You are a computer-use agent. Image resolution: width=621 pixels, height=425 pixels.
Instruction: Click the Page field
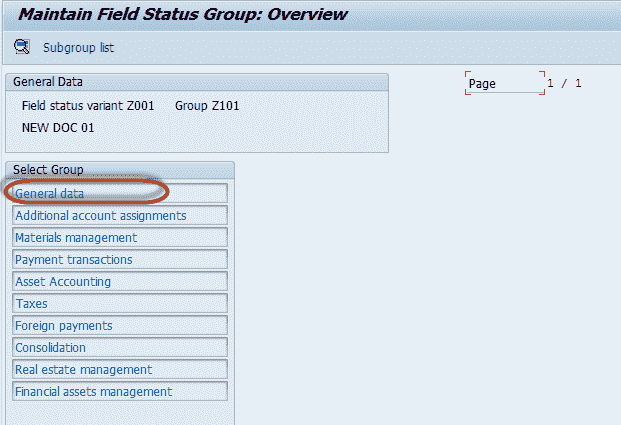coord(505,83)
